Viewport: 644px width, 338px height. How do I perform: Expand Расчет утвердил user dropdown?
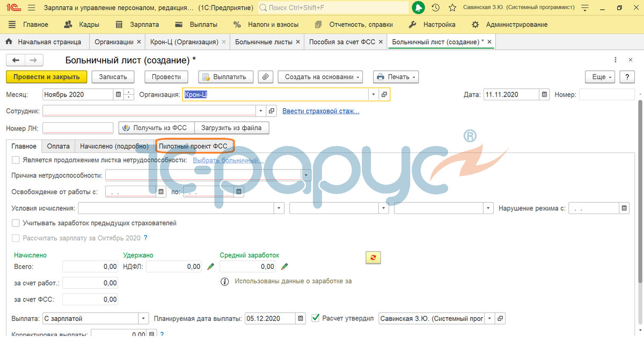[490, 319]
